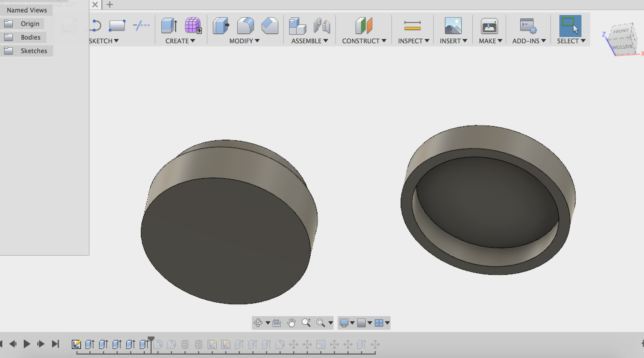The height and width of the screenshot is (358, 644).
Task: Close the current document tab
Action: 95,5
